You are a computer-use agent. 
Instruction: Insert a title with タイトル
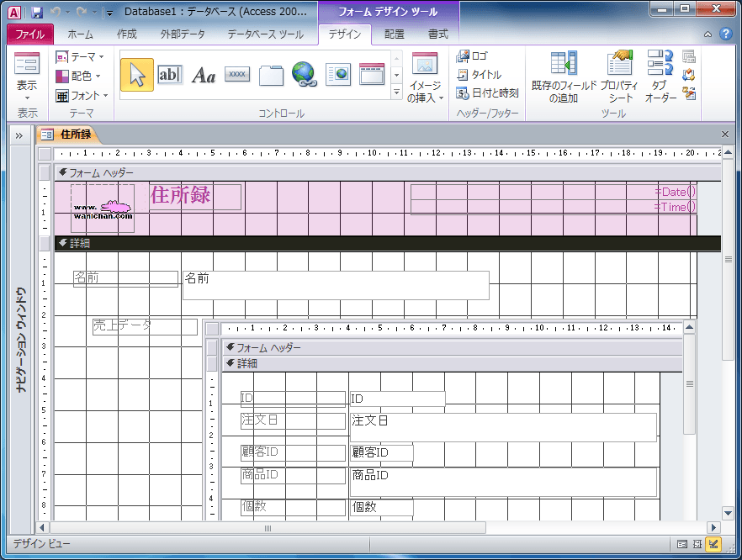479,75
